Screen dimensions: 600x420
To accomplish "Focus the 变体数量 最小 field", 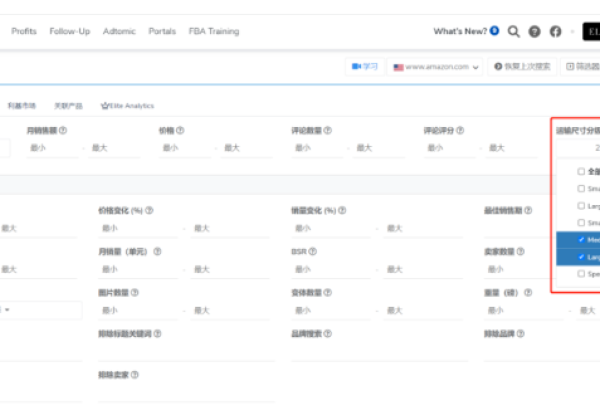I will pyautogui.click(x=331, y=311).
